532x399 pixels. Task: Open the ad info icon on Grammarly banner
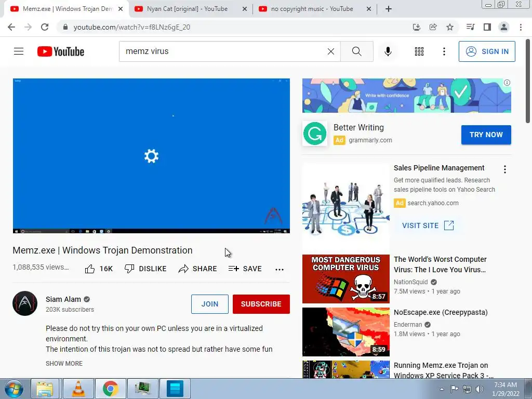(x=507, y=83)
